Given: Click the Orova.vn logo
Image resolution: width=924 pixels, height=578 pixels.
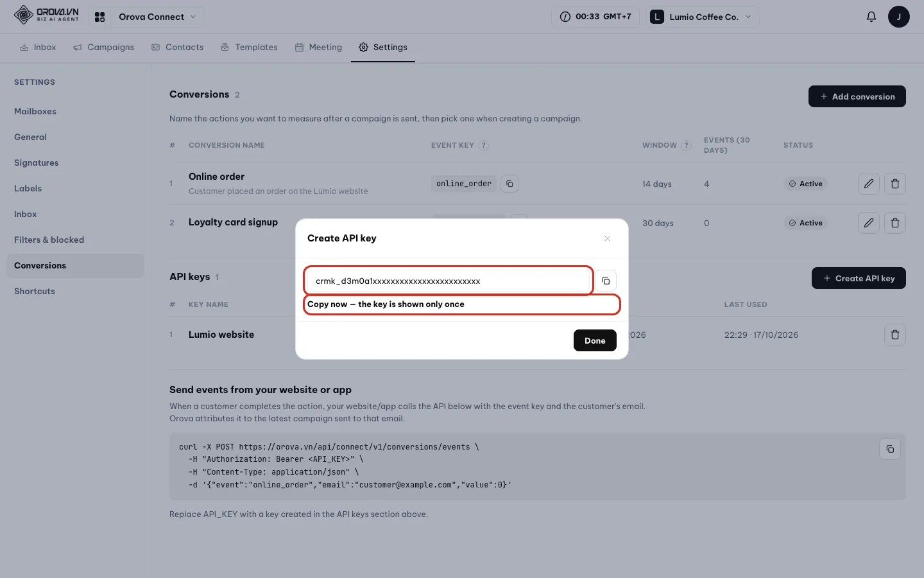Looking at the screenshot, I should click(x=46, y=15).
